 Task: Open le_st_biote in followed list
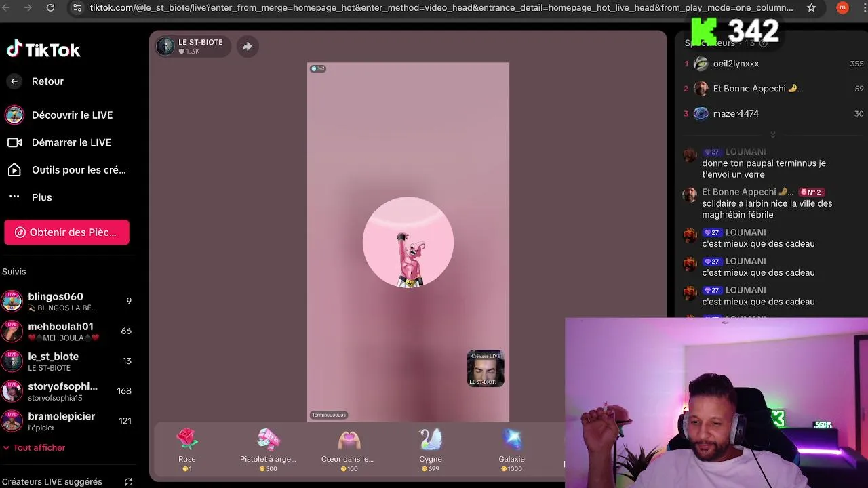[x=68, y=361]
